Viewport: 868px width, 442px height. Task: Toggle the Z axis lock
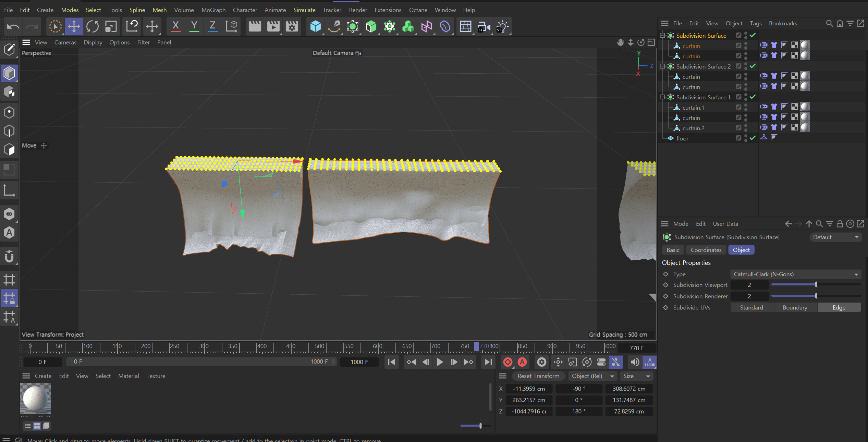tap(212, 26)
